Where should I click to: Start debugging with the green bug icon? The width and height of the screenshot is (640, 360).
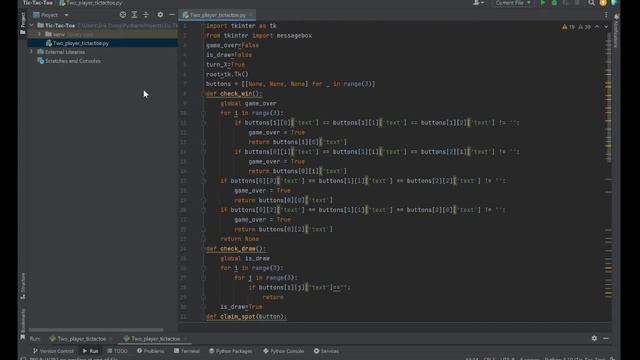[554, 3]
